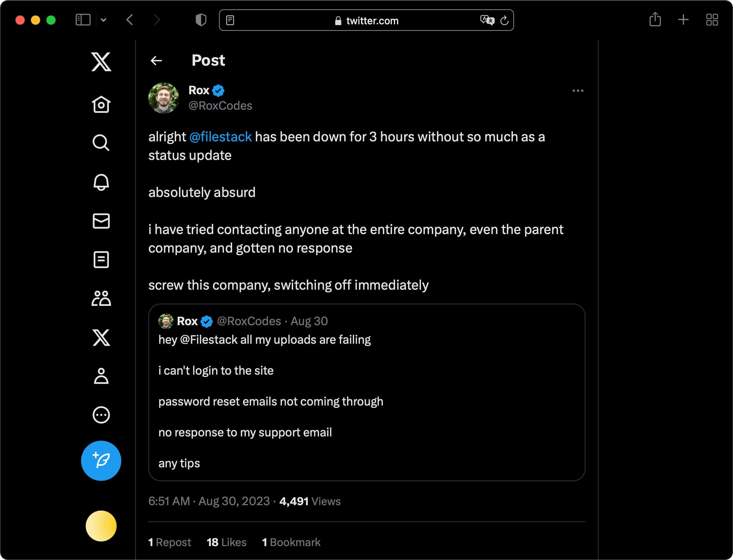
Task: Click the blue compose post button
Action: (101, 461)
